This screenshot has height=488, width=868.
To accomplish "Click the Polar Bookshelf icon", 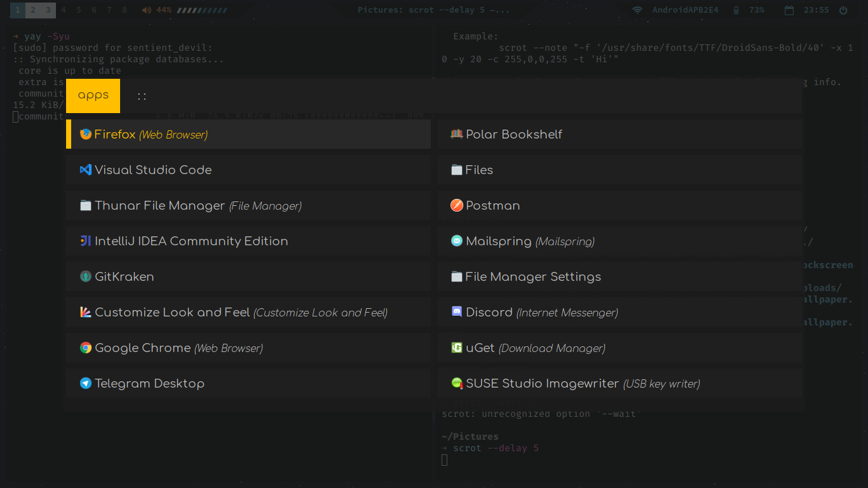I will (x=456, y=134).
